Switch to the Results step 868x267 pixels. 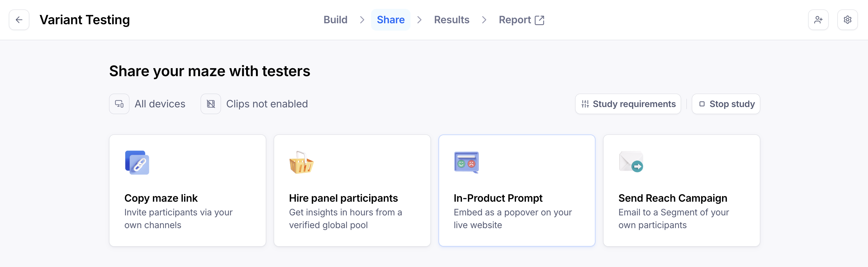tap(451, 20)
